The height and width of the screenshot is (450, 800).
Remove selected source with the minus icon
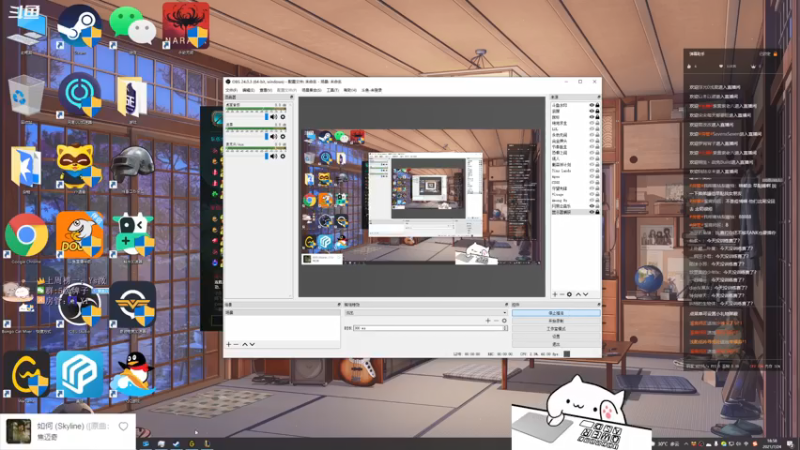562,294
